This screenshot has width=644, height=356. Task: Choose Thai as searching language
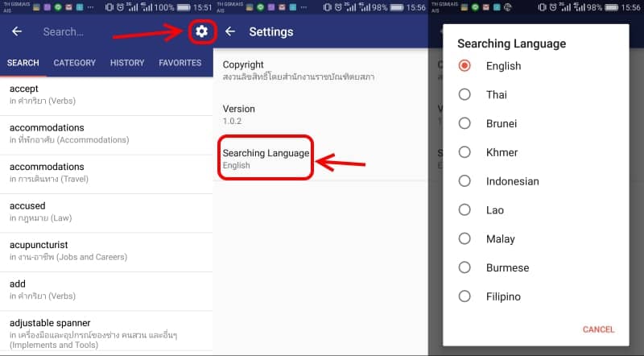tap(464, 94)
